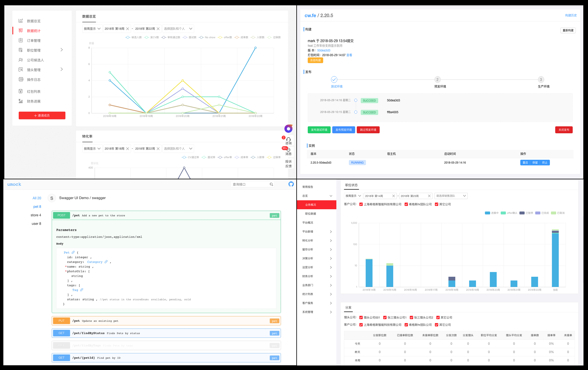Switch to the store 4 tag filter

(36, 215)
